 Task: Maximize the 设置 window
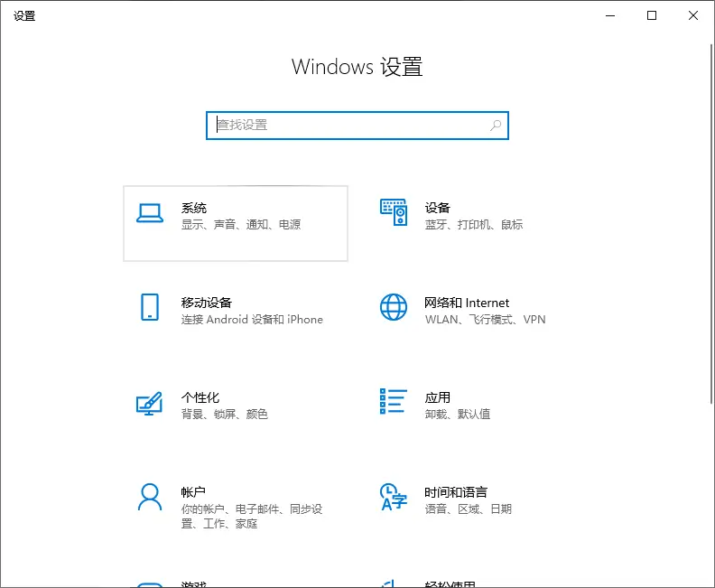click(652, 15)
